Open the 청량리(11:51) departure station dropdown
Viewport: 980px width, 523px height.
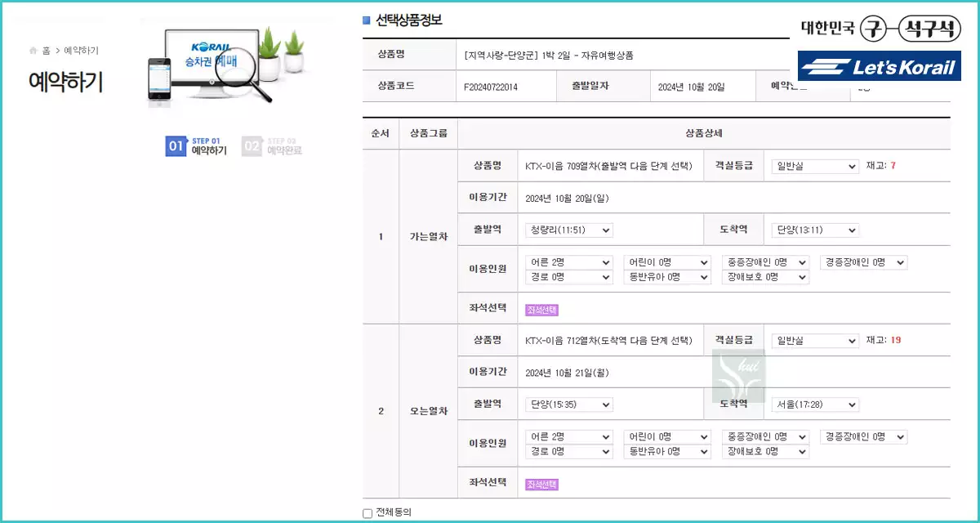tap(568, 230)
